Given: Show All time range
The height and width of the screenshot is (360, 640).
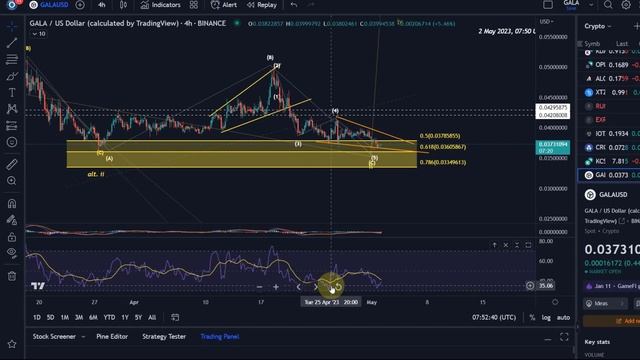Looking at the screenshot, I should click(152, 317).
